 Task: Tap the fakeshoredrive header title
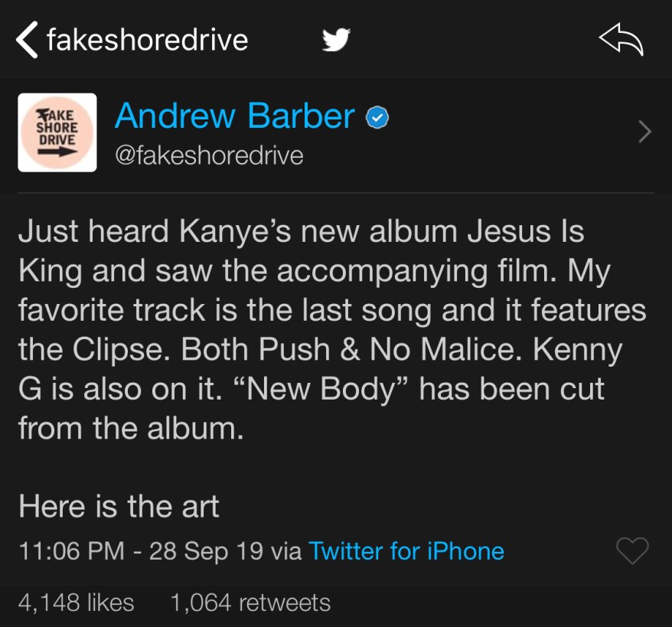tap(147, 40)
